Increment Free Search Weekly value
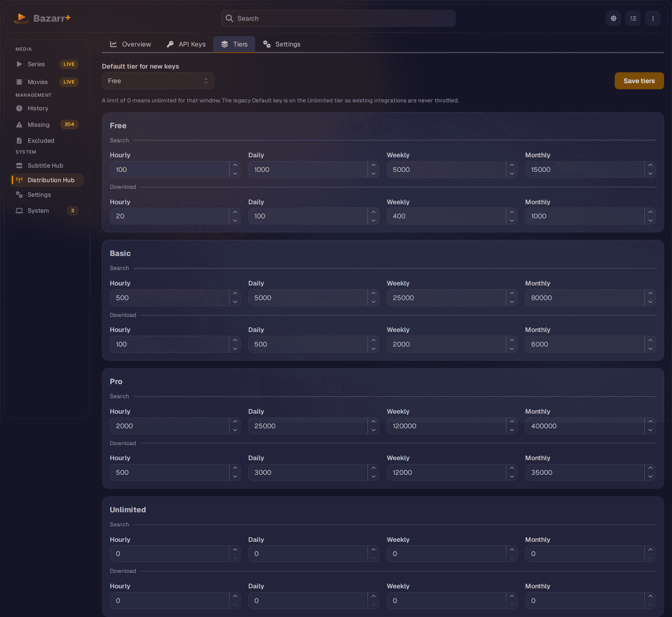Viewport: 672px width, 617px height. [512, 165]
